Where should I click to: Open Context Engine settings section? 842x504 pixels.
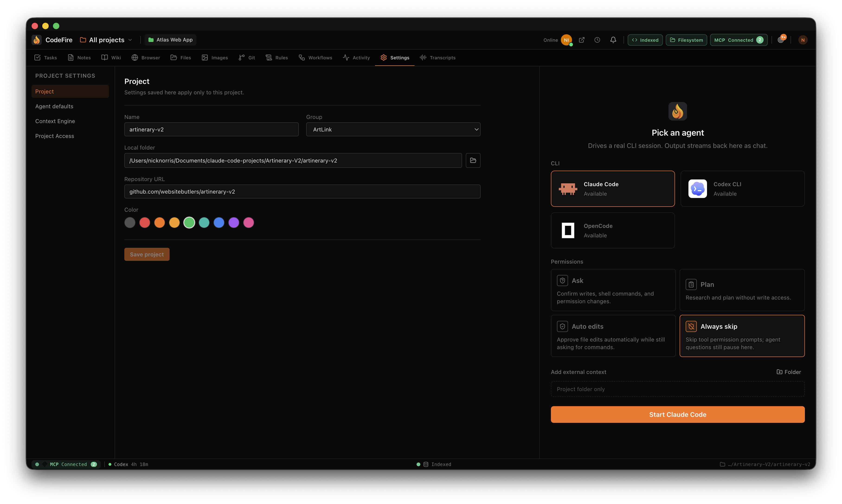pos(70,121)
